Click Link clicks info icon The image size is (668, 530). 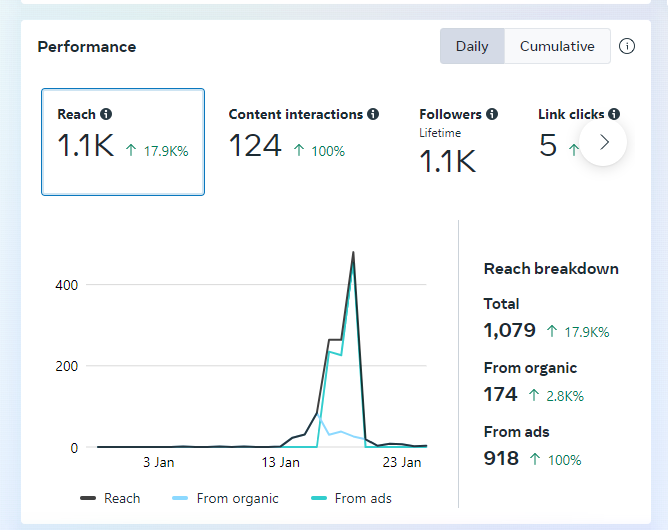tap(614, 114)
